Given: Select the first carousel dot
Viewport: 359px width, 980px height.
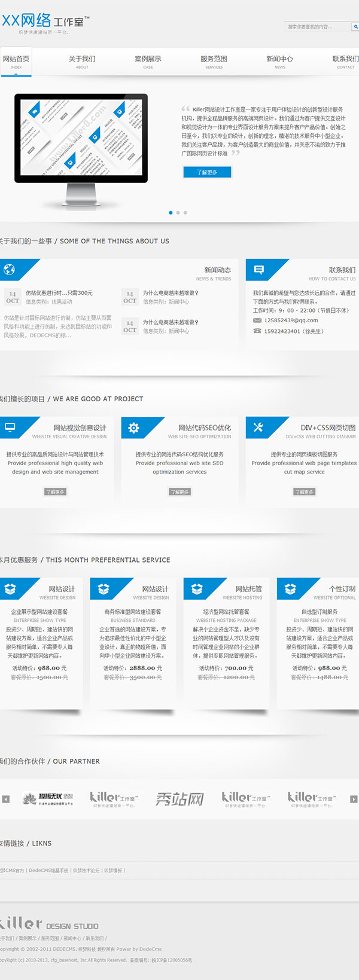Looking at the screenshot, I should coord(171,213).
